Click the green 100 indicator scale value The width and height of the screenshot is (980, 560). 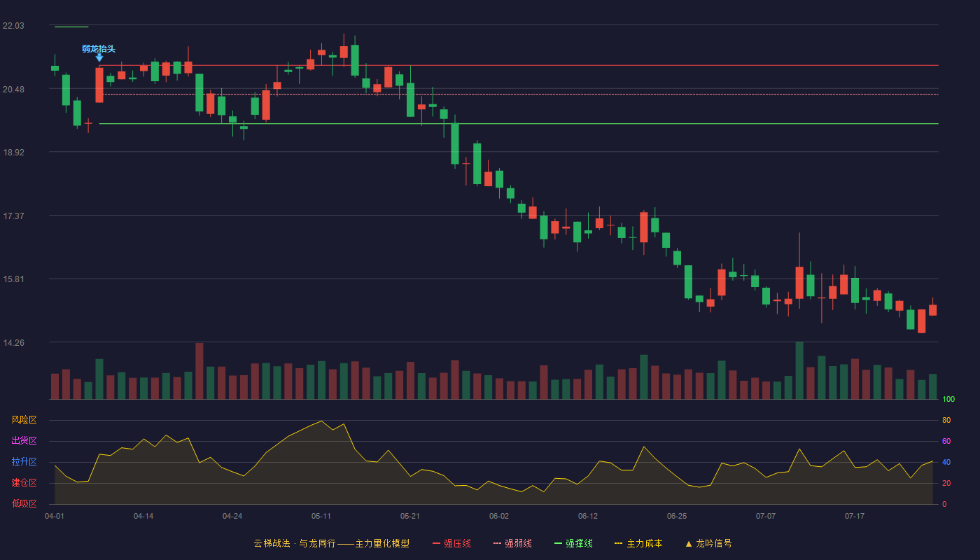coord(948,400)
